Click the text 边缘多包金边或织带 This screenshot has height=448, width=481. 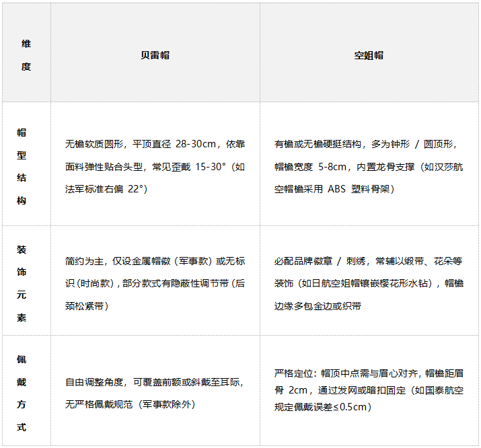[318, 306]
